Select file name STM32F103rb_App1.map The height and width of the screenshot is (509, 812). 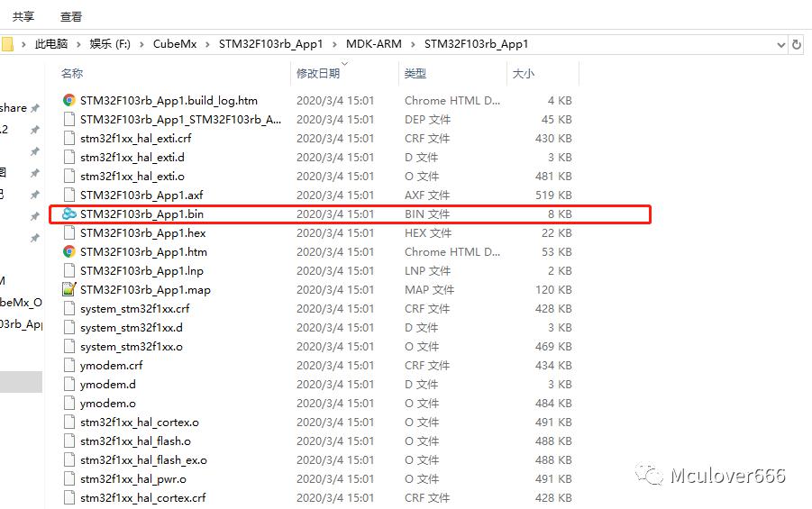click(145, 290)
